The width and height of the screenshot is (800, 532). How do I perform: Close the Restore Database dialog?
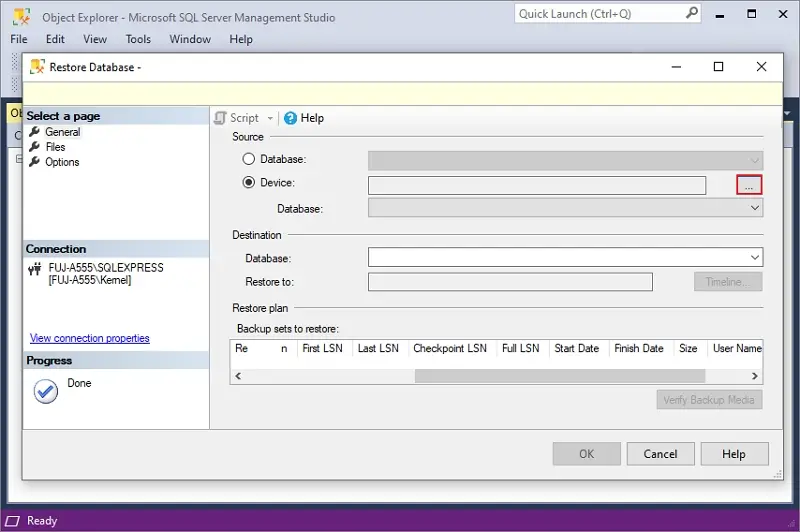point(761,67)
